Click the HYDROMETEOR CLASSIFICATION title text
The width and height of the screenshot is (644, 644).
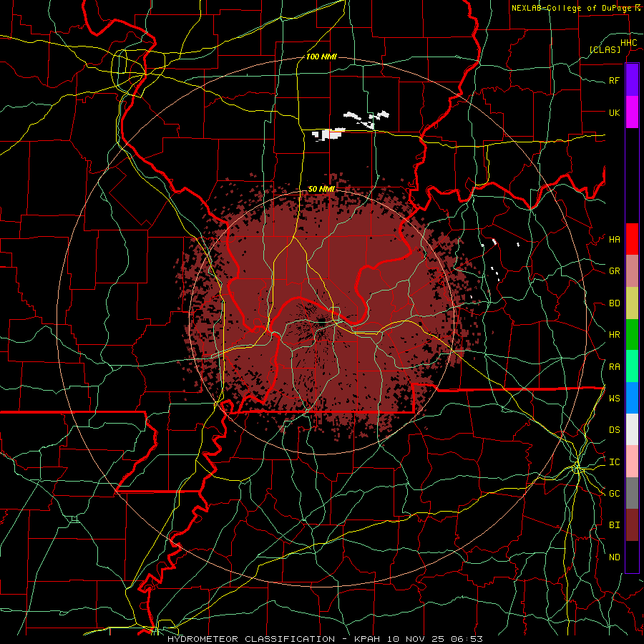pyautogui.click(x=251, y=639)
